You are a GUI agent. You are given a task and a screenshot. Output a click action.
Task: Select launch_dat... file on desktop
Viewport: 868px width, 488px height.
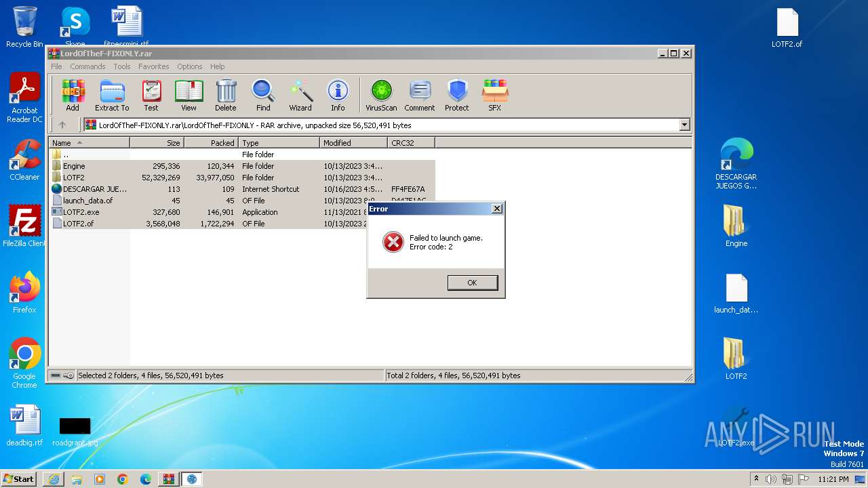pos(736,293)
